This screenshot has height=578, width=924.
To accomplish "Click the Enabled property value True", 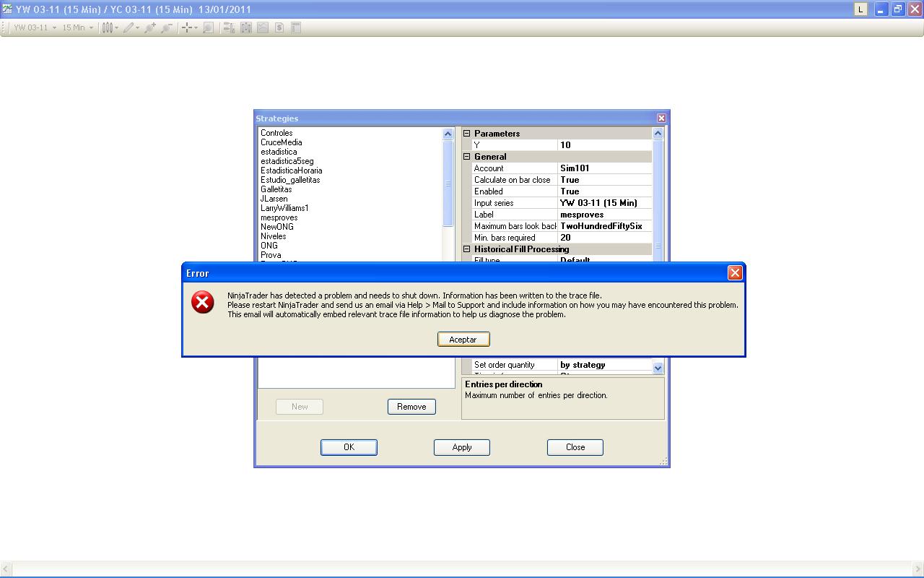I will click(x=605, y=191).
